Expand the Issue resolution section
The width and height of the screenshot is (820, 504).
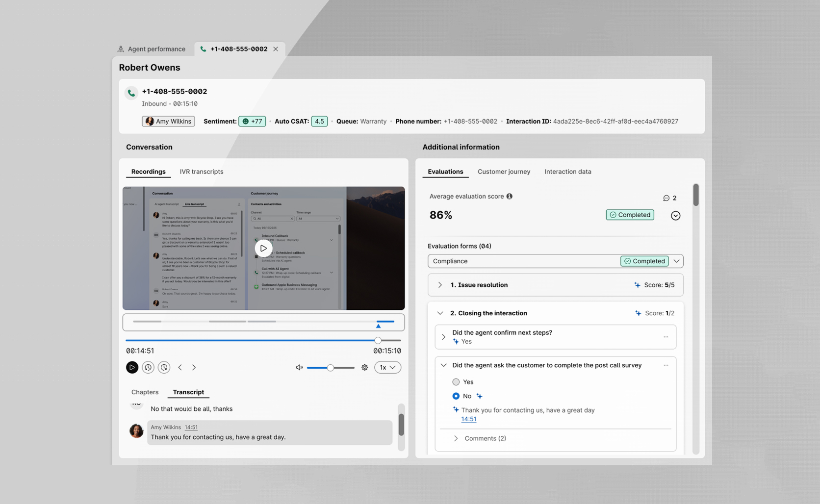click(440, 285)
